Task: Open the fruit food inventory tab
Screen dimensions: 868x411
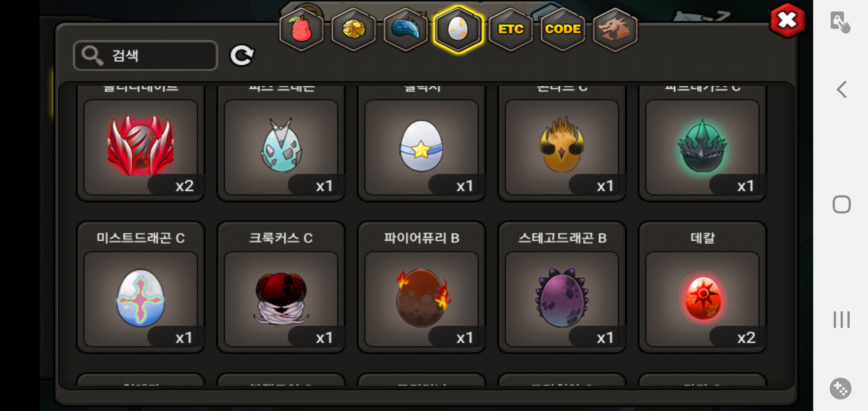Action: click(301, 30)
